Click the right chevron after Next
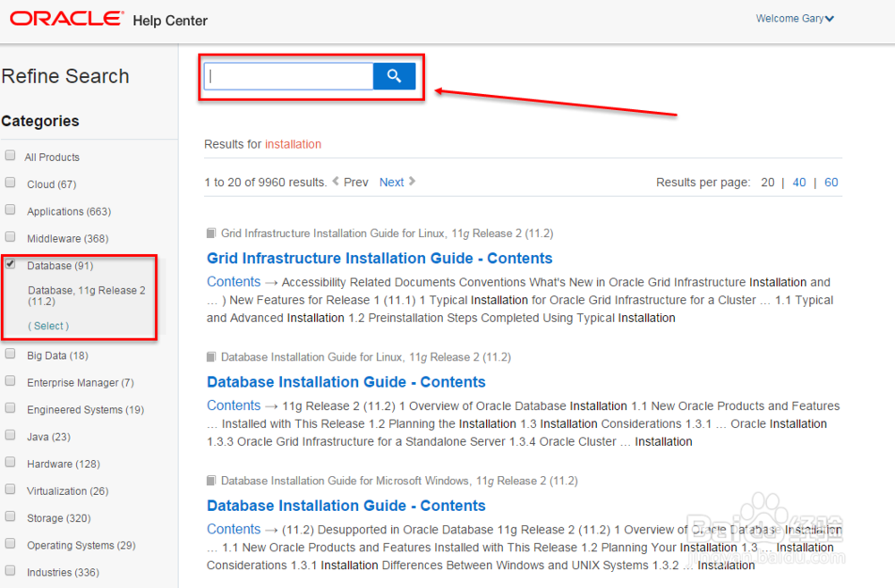 click(412, 181)
